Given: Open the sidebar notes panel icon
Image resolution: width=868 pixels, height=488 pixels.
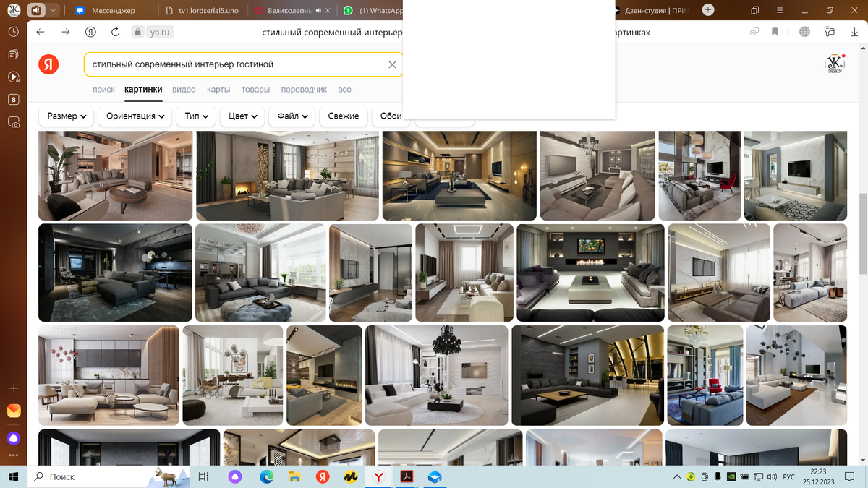Looking at the screenshot, I should click(14, 55).
